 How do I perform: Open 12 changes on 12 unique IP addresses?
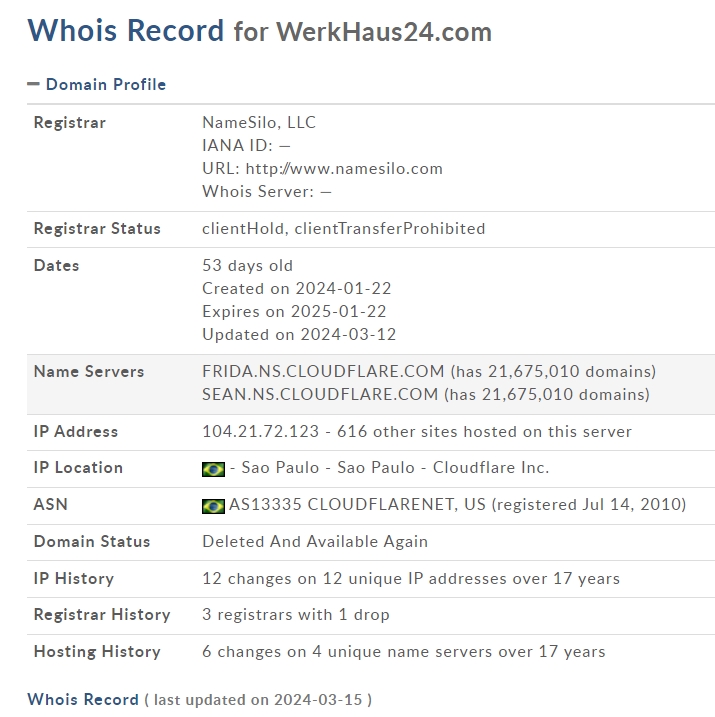[x=411, y=578]
